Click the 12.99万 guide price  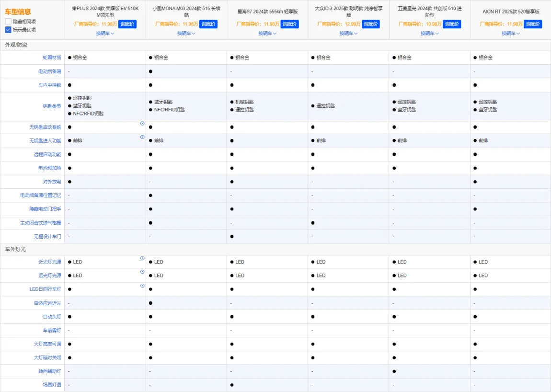click(353, 24)
